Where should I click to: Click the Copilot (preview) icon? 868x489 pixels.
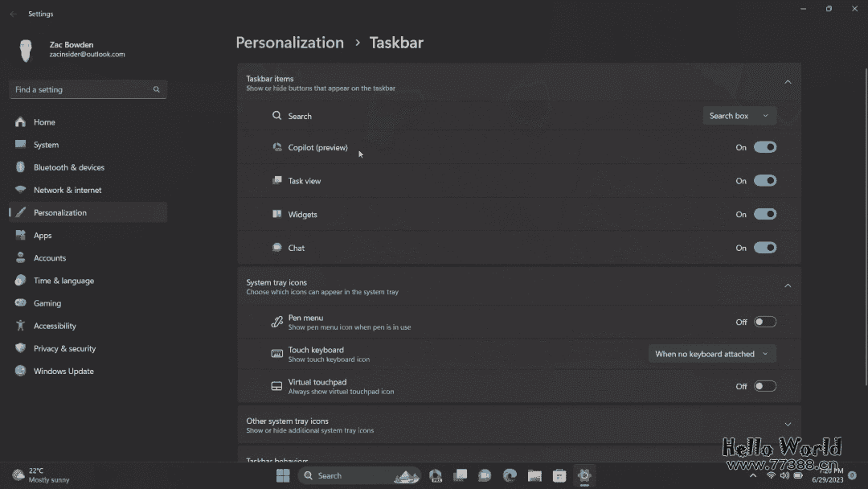[276, 147]
